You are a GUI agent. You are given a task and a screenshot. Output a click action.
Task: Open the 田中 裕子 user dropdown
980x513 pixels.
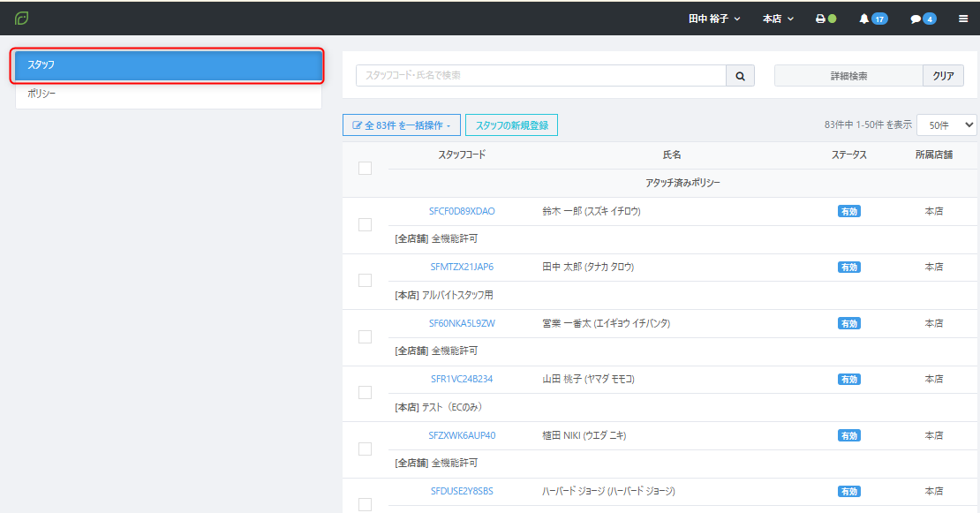[x=714, y=19]
